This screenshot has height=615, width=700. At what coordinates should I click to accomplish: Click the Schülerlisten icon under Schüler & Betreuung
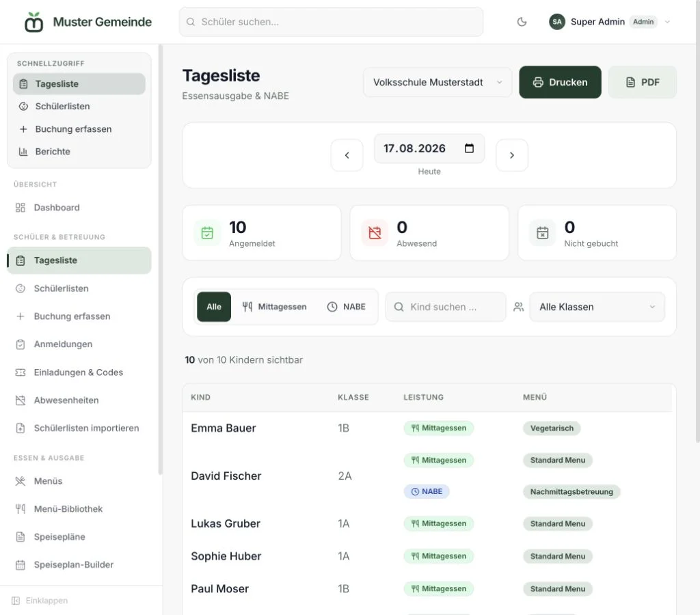pos(21,288)
